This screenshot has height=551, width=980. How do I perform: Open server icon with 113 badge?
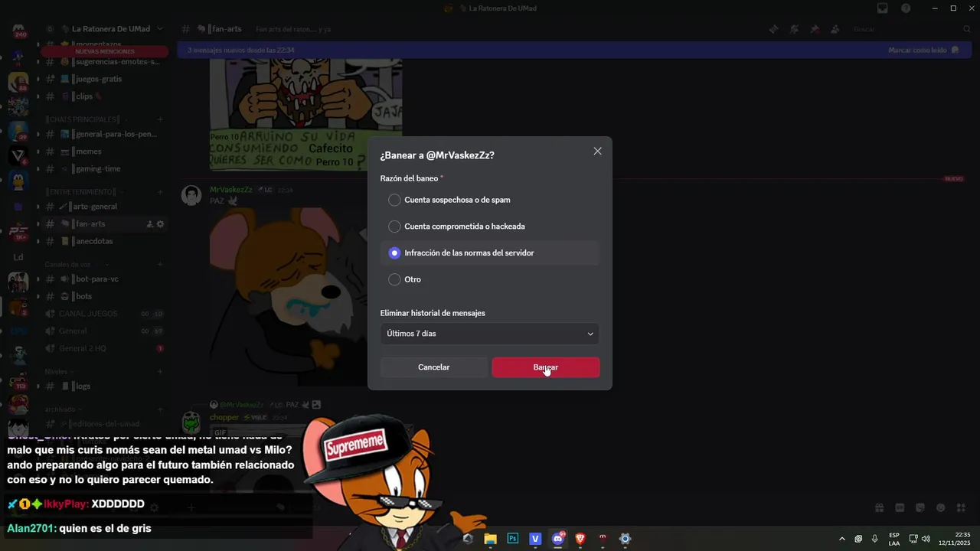tap(18, 380)
